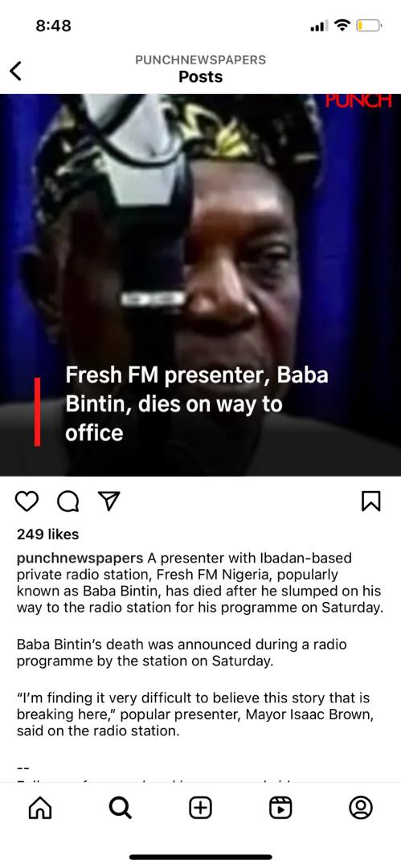Tap the 8:48 clock in status bar
Screen dimensions: 401x868
pos(53,26)
